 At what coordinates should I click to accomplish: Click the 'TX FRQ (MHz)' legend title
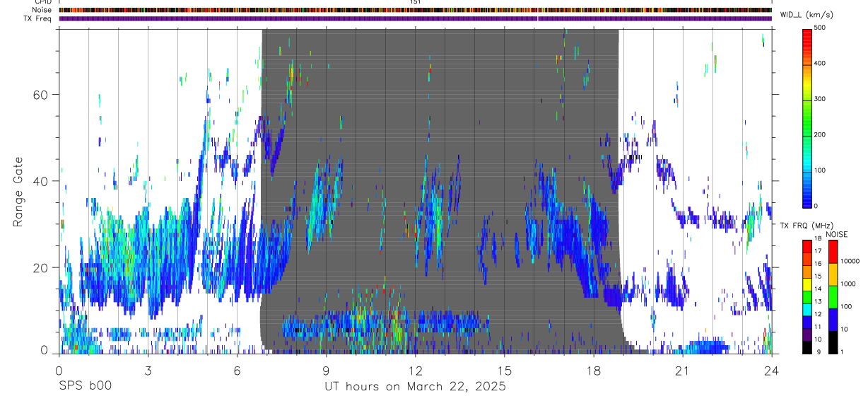click(x=805, y=226)
